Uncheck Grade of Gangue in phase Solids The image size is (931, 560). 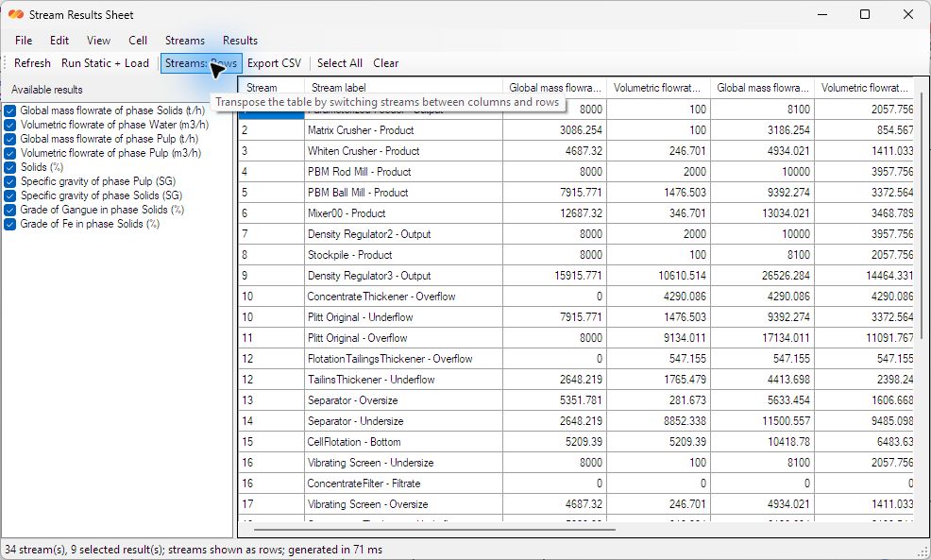click(x=10, y=211)
